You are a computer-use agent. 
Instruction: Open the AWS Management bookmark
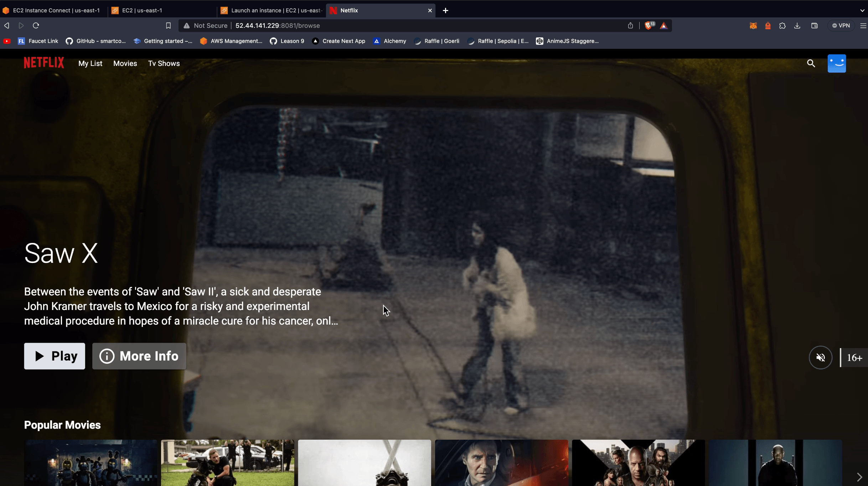pyautogui.click(x=231, y=41)
